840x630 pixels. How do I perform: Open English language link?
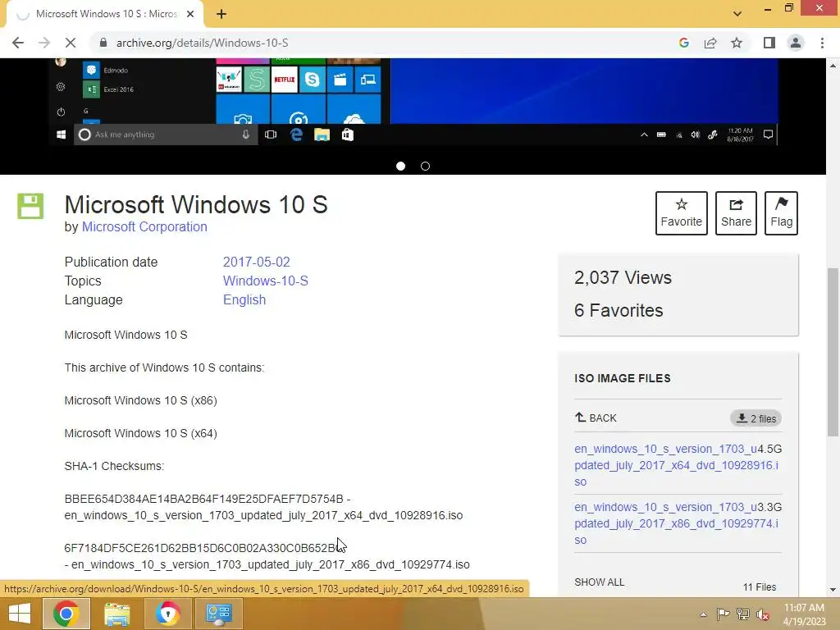[x=244, y=299]
